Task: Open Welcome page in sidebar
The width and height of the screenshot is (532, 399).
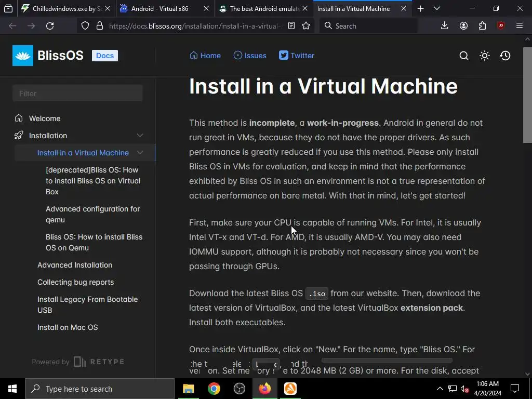Action: tap(45, 118)
